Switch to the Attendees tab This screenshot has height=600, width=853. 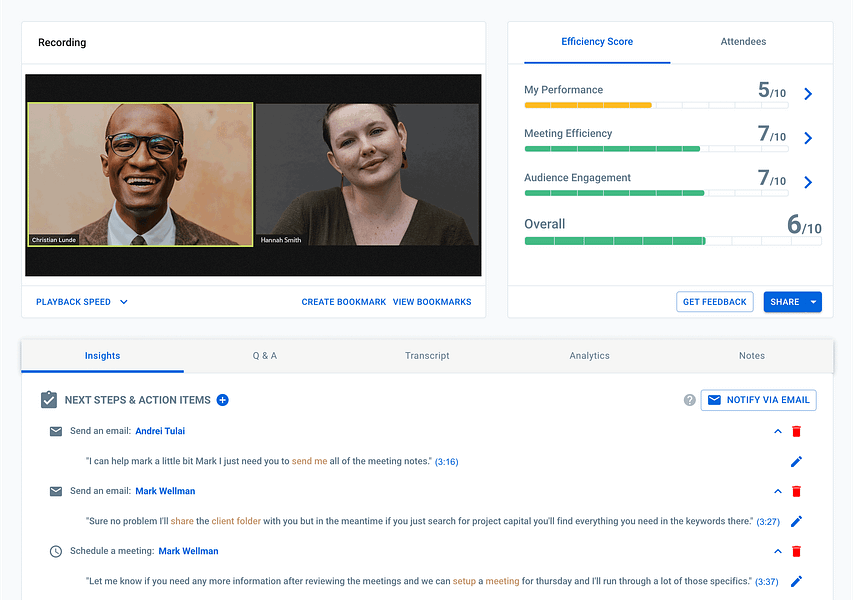pyautogui.click(x=743, y=41)
